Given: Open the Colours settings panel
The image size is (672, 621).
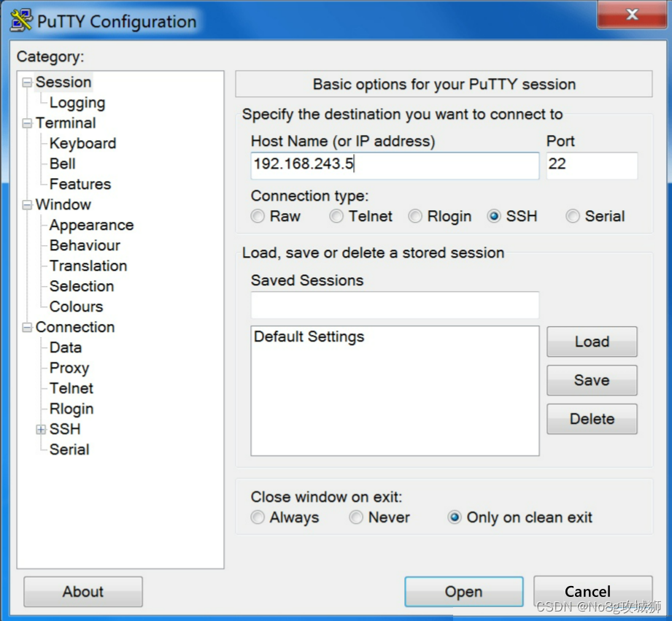Looking at the screenshot, I should coord(76,306).
